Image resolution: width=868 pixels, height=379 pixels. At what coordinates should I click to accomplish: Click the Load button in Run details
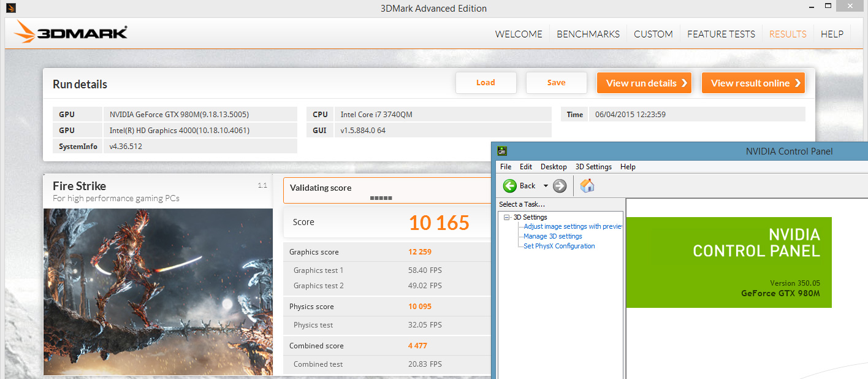[x=486, y=83]
